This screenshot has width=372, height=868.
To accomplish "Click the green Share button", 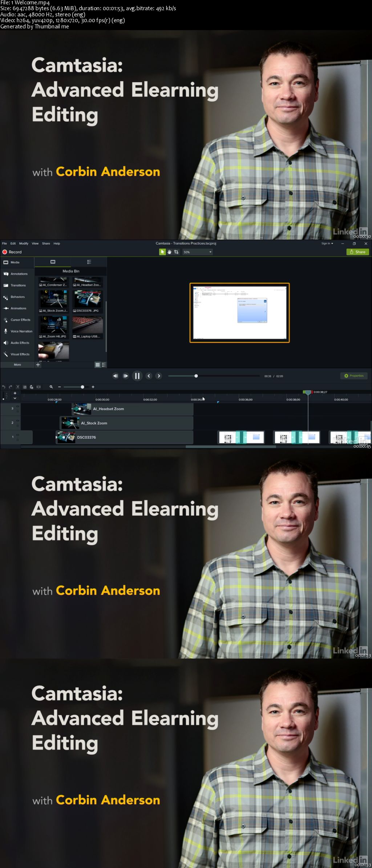I will click(358, 252).
